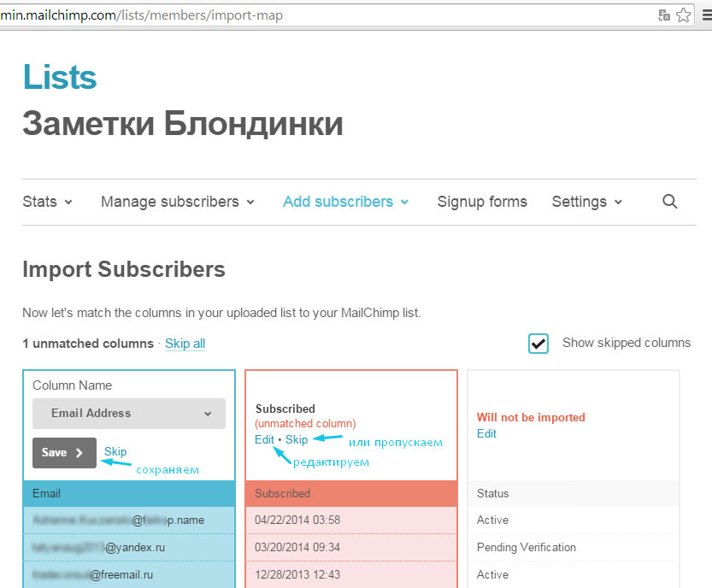Expand the Settings menu
This screenshot has height=588, width=712.
click(x=586, y=202)
